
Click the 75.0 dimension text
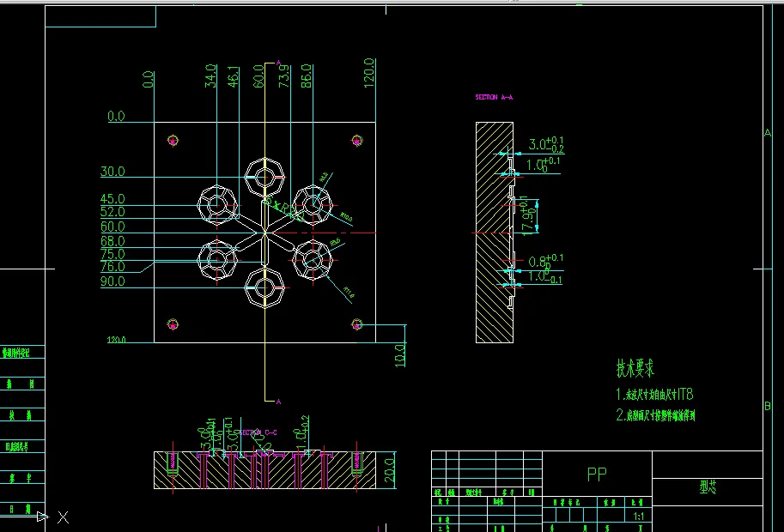112,254
